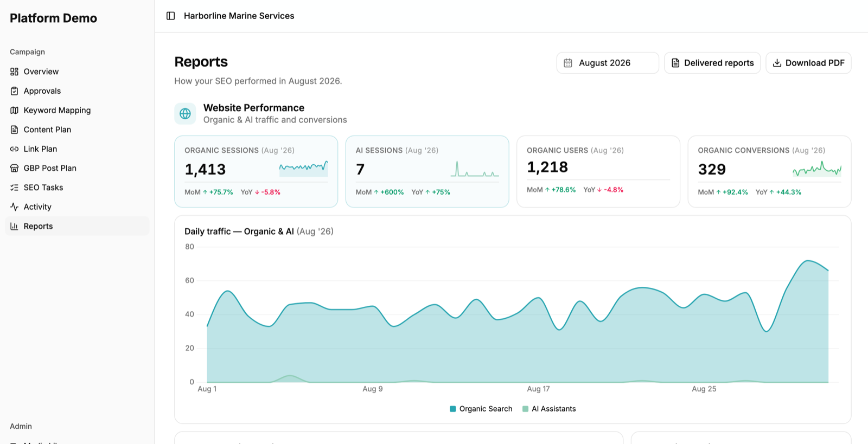Click the document icon in Delivered reports

click(x=675, y=63)
